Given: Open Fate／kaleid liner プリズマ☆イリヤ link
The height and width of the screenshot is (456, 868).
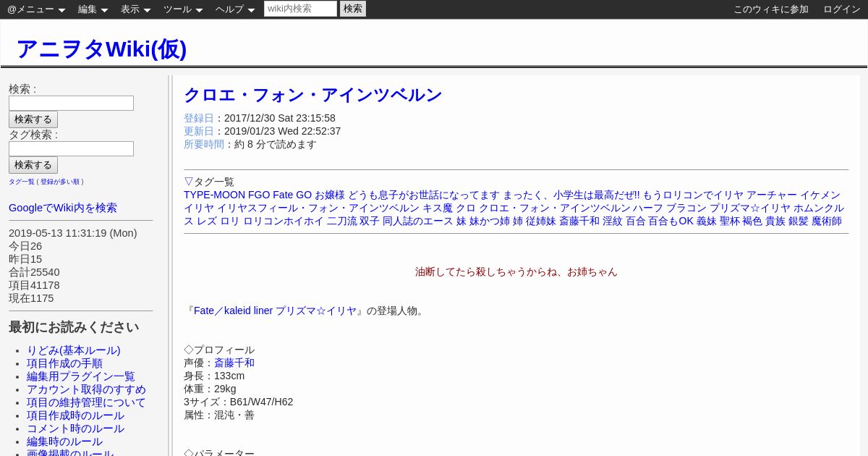Looking at the screenshot, I should point(275,311).
